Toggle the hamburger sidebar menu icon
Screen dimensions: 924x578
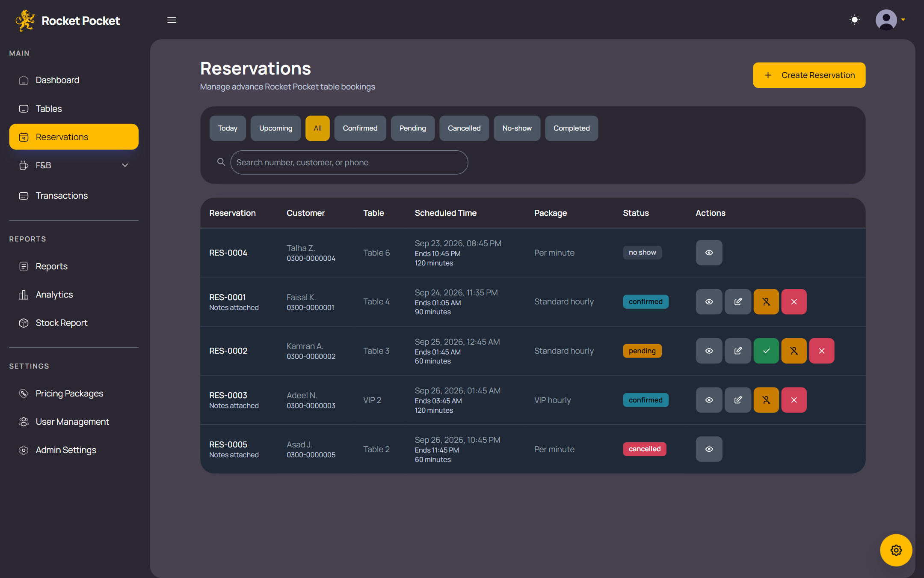(x=172, y=20)
